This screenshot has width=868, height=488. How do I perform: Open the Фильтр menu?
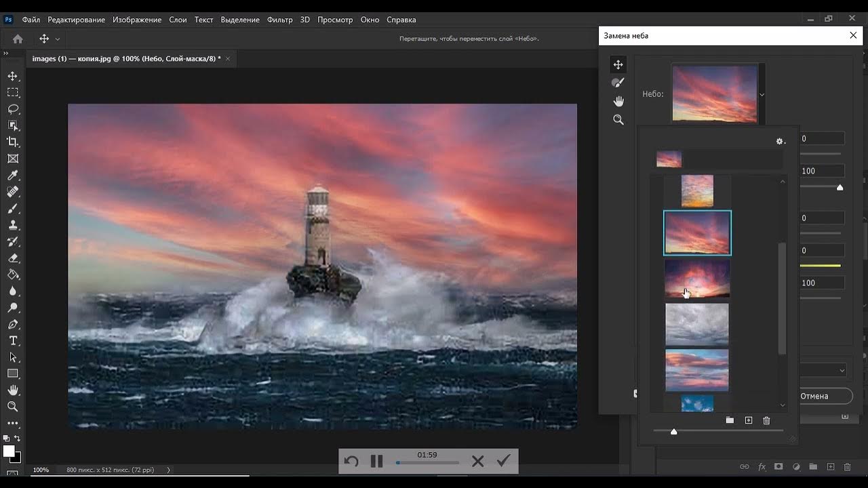(280, 20)
